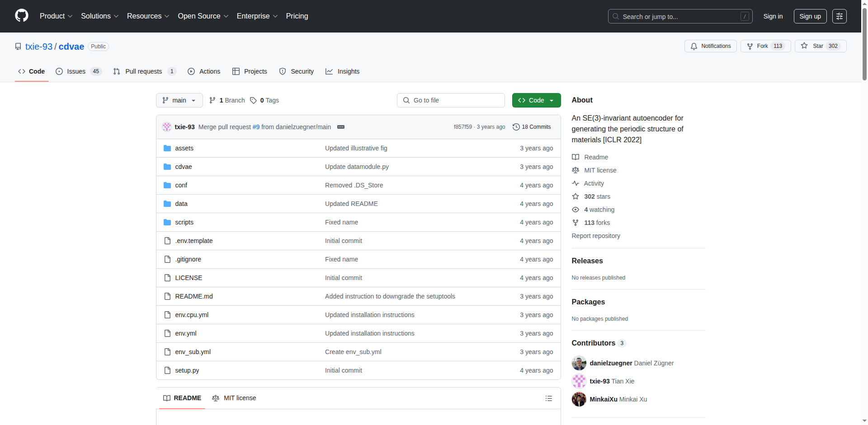Viewport: 868px width, 425px height.
Task: Click the command palette icon button
Action: (x=840, y=16)
